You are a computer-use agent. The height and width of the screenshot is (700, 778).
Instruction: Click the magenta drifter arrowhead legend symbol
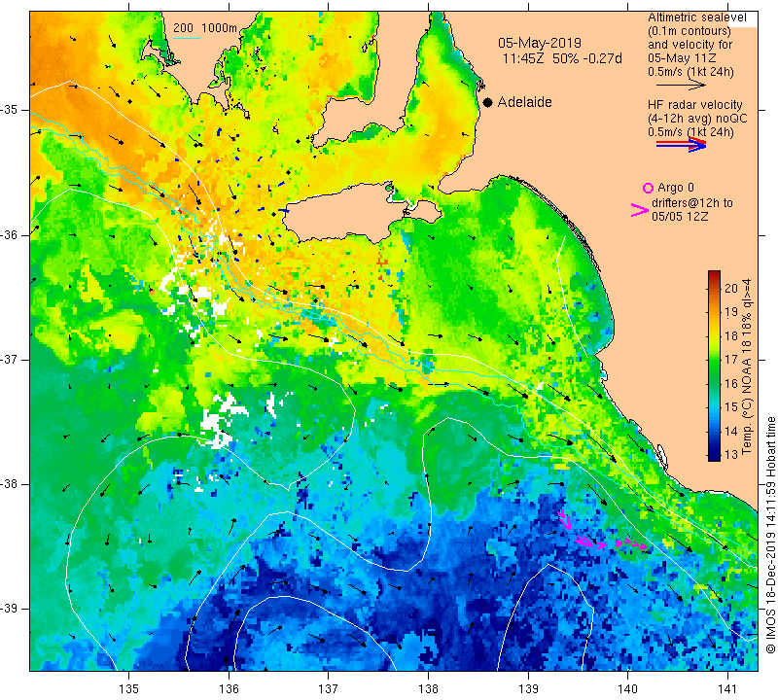point(640,210)
